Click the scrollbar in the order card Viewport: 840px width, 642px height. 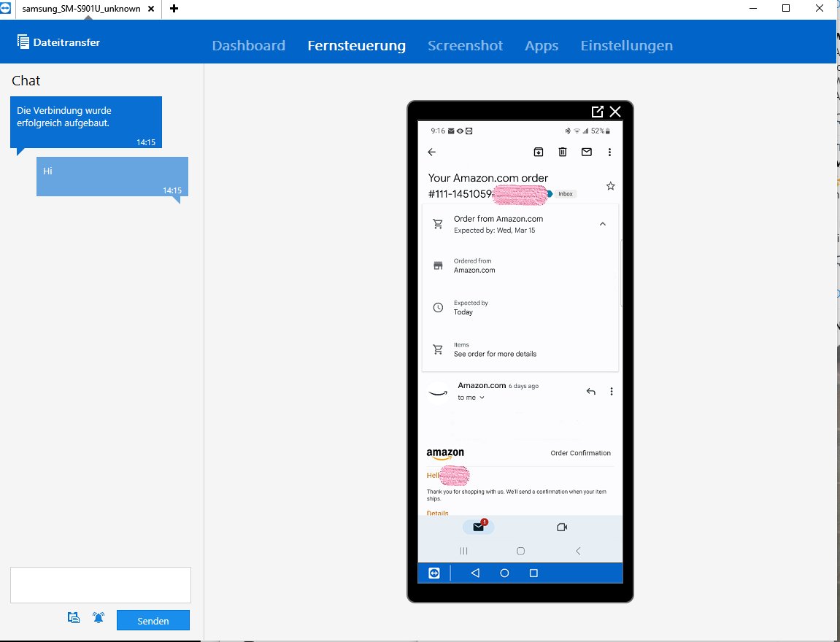pos(621,273)
